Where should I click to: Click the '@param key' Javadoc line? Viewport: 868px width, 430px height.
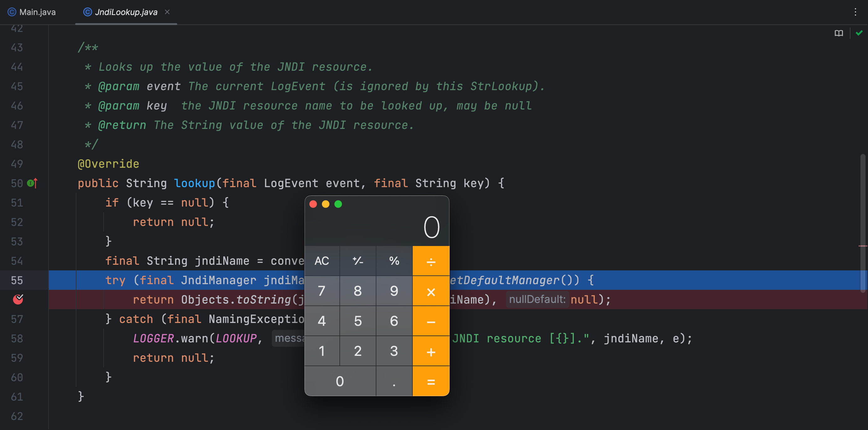308,106
